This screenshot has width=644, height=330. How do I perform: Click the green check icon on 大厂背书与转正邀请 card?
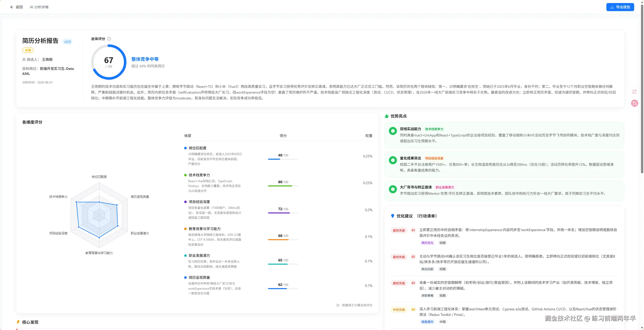click(393, 189)
